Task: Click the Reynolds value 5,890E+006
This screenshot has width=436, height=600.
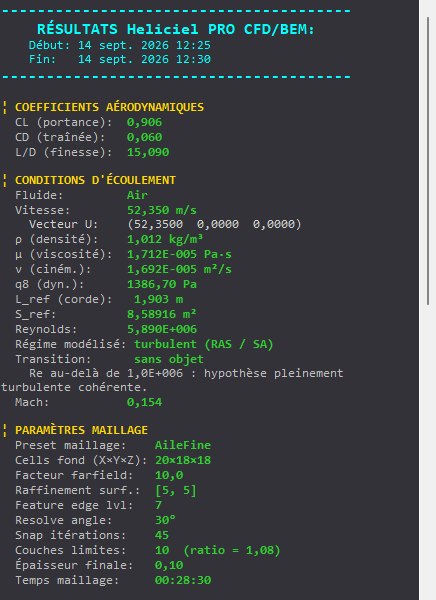Action: [162, 329]
